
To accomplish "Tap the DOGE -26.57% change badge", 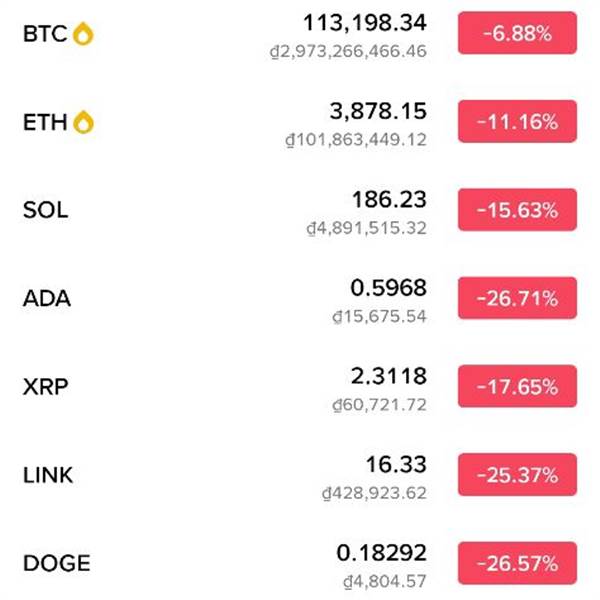I will point(517,562).
